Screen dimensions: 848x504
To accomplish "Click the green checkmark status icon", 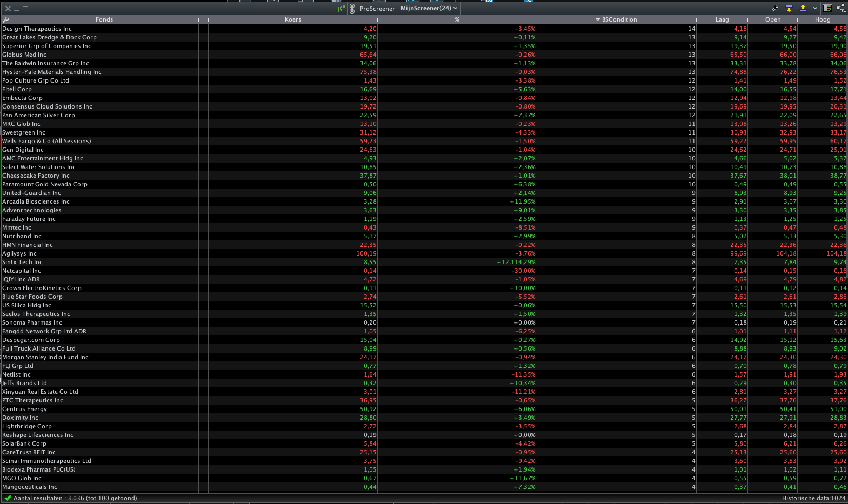I will click(8, 498).
